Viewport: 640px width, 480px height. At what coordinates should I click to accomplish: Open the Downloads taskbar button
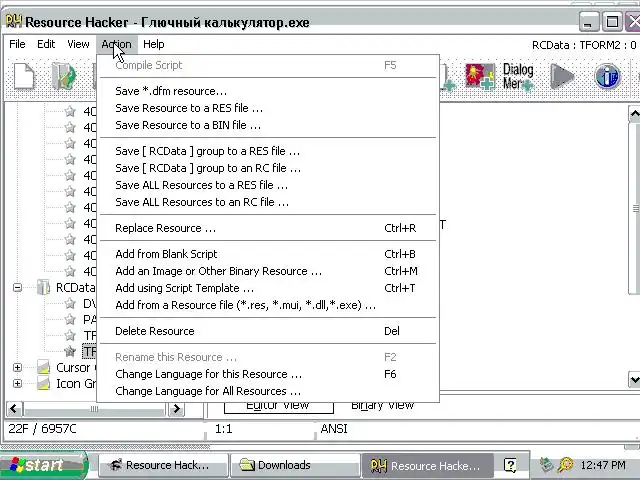click(x=295, y=465)
